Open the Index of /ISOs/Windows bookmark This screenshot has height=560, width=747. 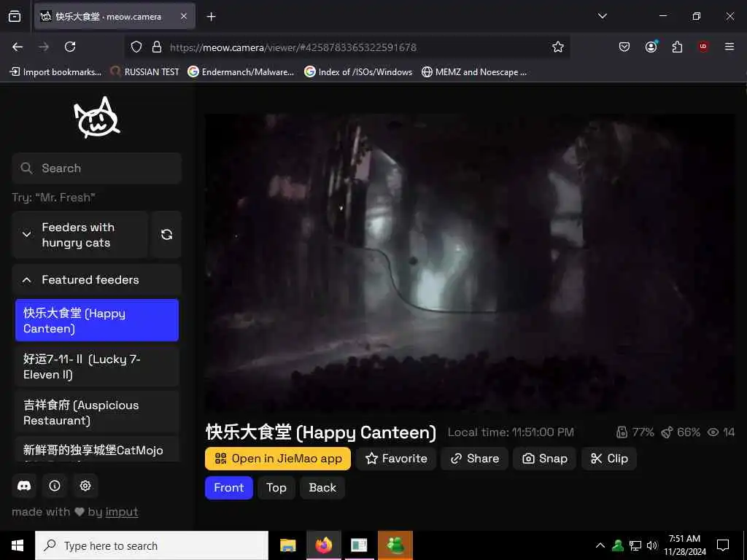pos(358,72)
